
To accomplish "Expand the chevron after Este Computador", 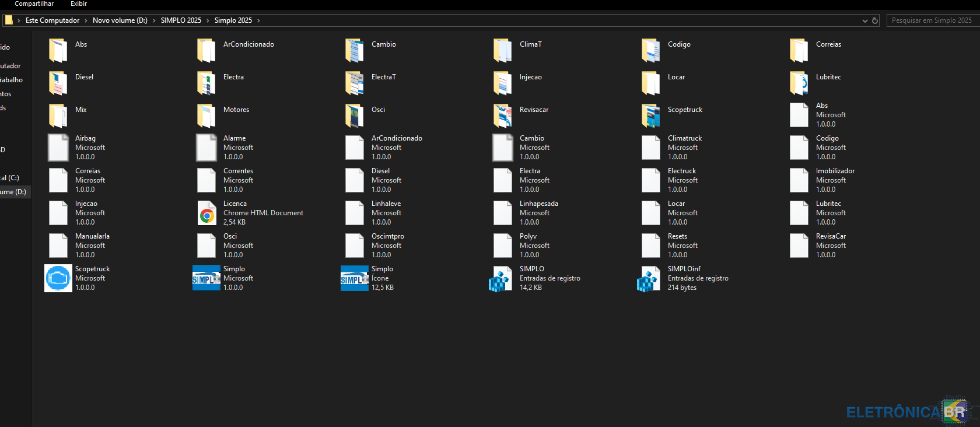I will (86, 20).
